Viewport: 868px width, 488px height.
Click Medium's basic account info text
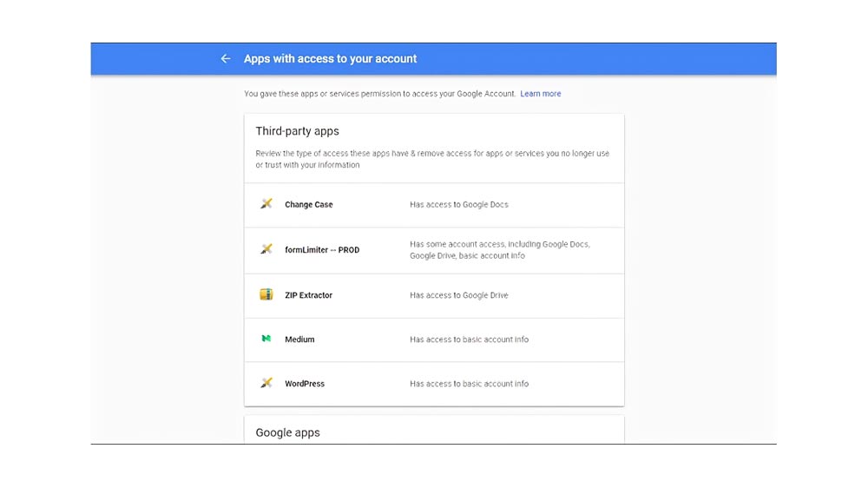point(469,340)
